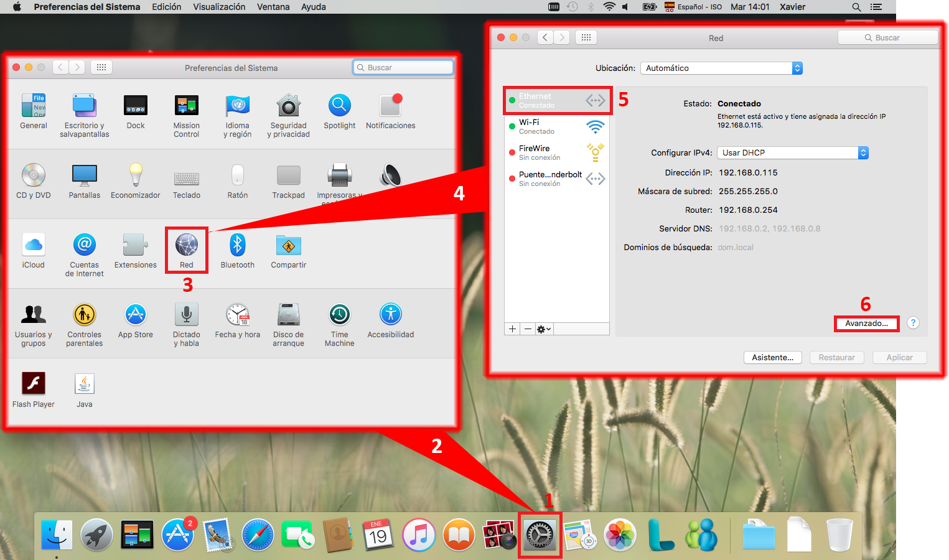Screen dimensions: 949x560
Task: Open network help question mark button
Action: 913,323
